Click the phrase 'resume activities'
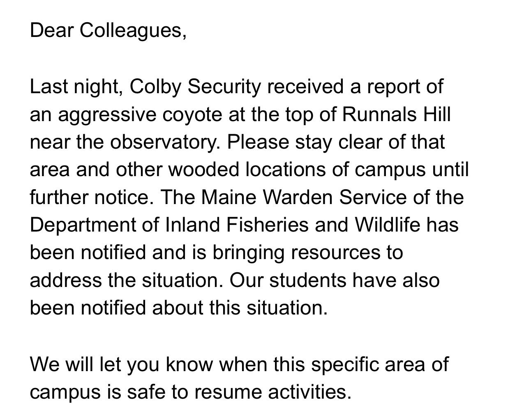The height and width of the screenshot is (420, 510). pyautogui.click(x=273, y=392)
